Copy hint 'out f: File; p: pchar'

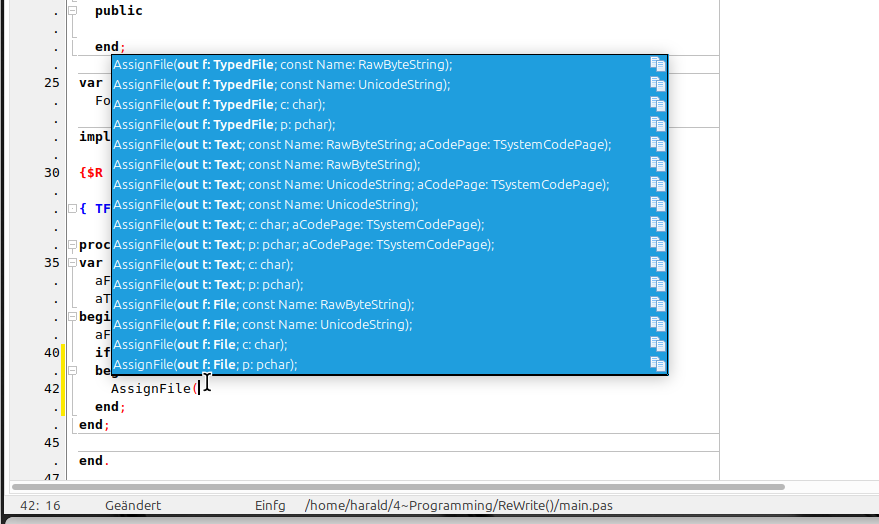658,365
